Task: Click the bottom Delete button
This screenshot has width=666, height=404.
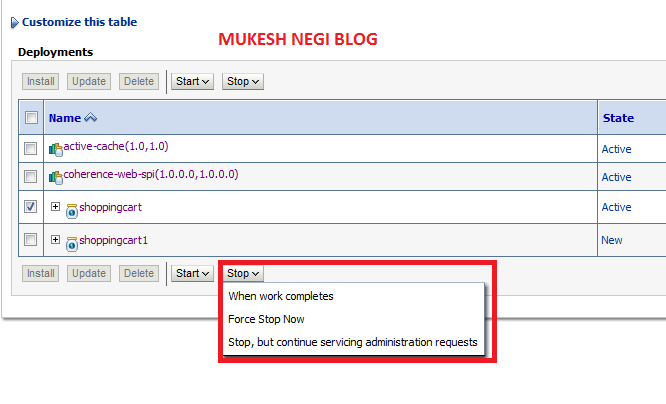Action: click(x=139, y=273)
